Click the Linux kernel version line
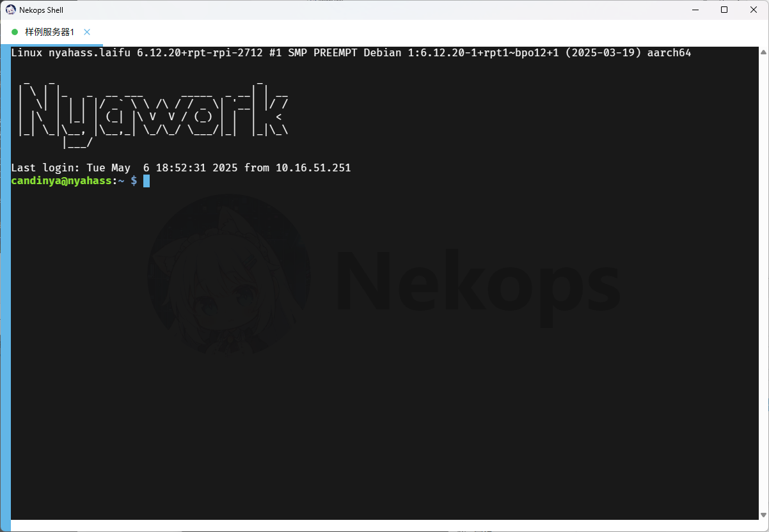Image resolution: width=769 pixels, height=532 pixels. click(x=192, y=53)
